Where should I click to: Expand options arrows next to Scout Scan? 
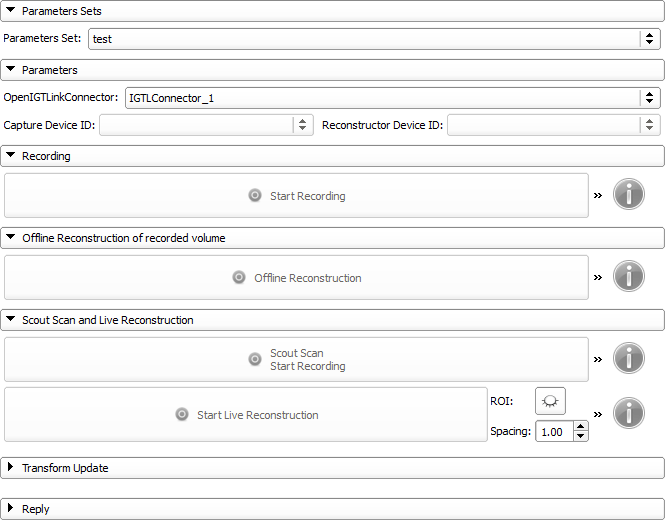click(x=598, y=358)
